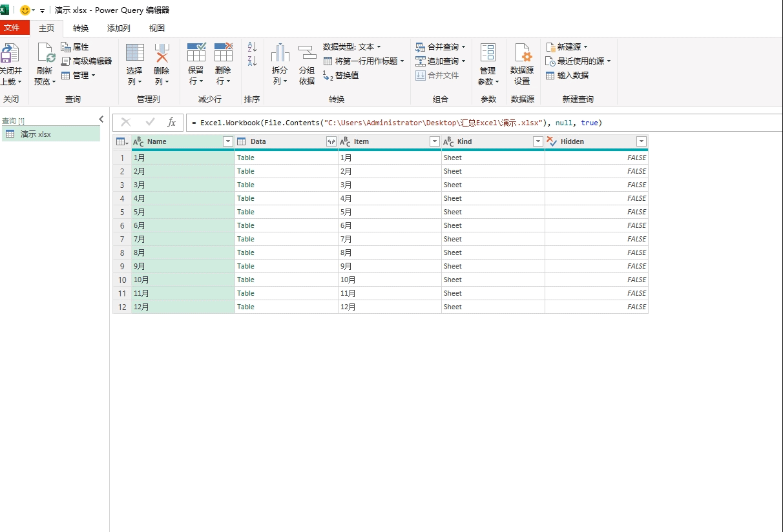Viewport: 783px width, 532px height.
Task: Click the FALSE cell in the 3月 row
Action: [596, 185]
